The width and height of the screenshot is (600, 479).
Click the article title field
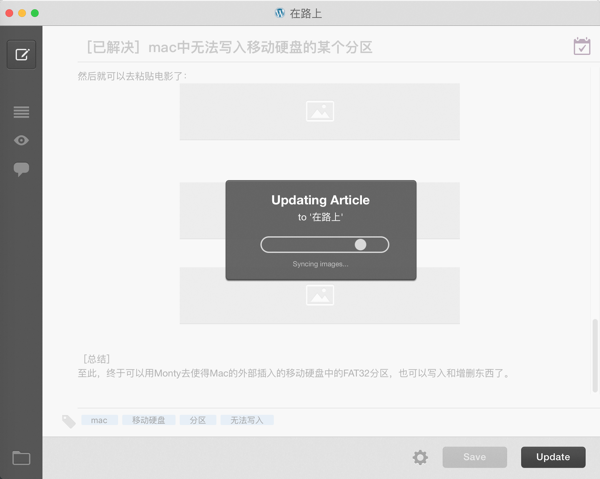click(230, 47)
